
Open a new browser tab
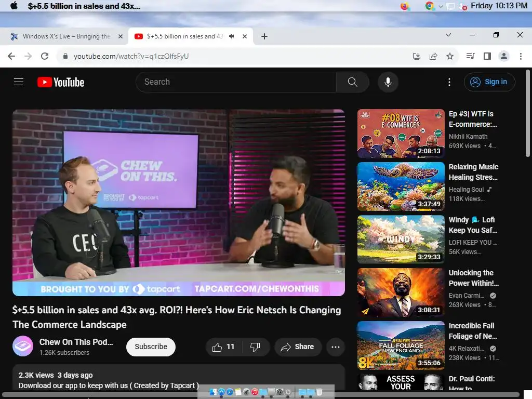(x=264, y=36)
